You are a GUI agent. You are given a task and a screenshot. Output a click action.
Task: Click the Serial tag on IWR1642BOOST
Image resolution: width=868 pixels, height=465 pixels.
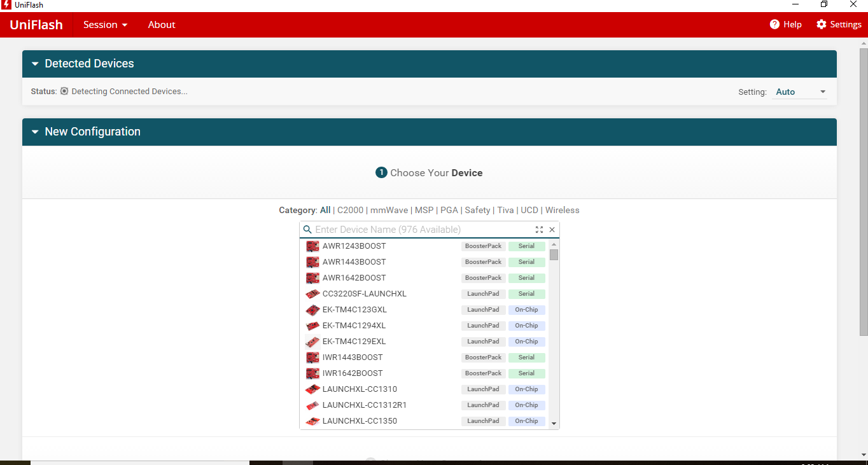tap(526, 373)
